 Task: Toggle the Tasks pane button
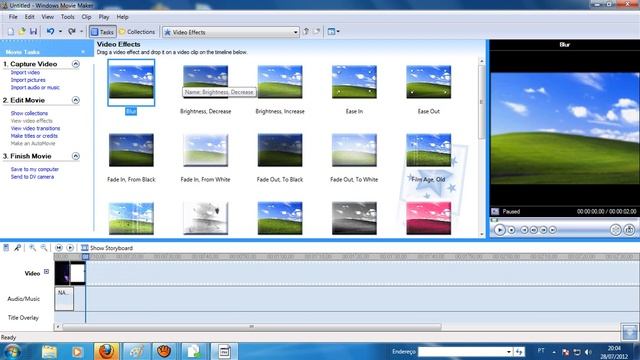pyautogui.click(x=102, y=32)
